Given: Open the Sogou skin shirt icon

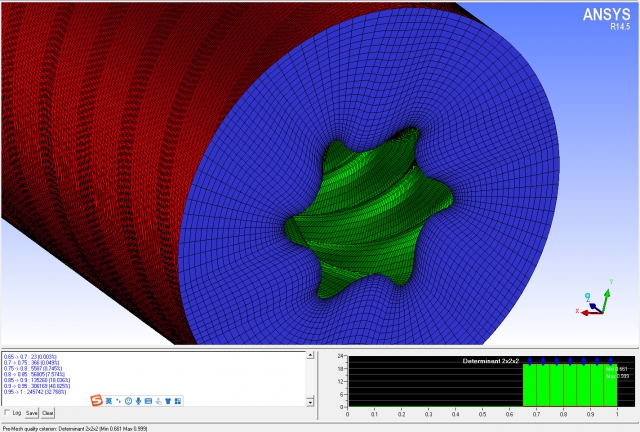Looking at the screenshot, I should (x=168, y=401).
